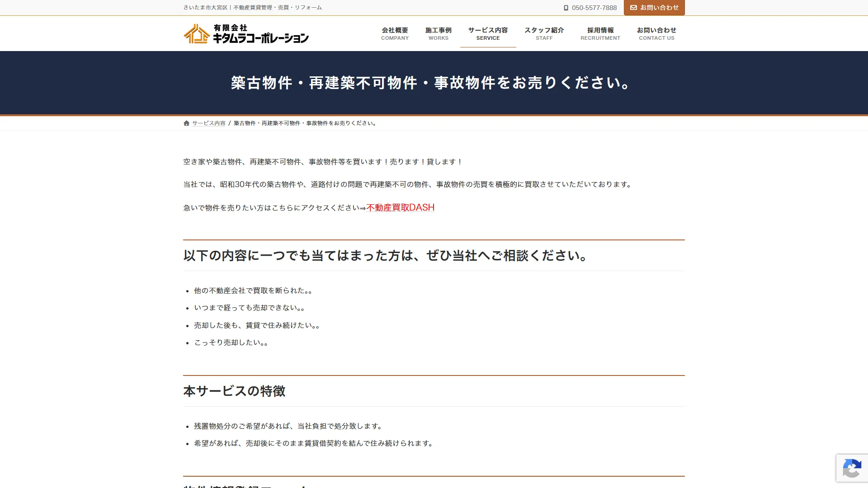Click the home icon in breadcrumb

coord(186,123)
